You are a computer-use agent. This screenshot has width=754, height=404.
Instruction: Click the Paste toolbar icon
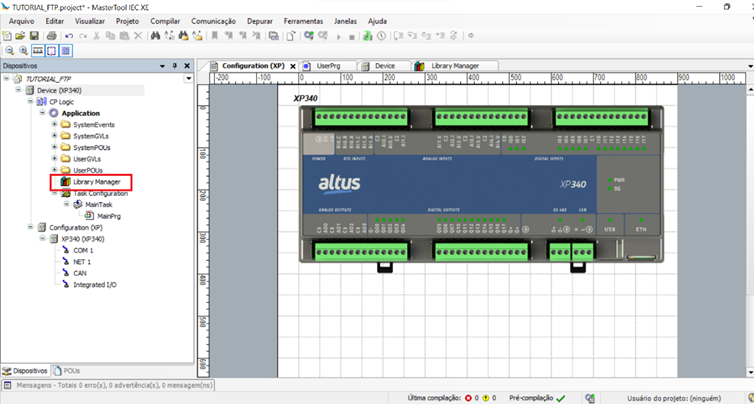[124, 36]
